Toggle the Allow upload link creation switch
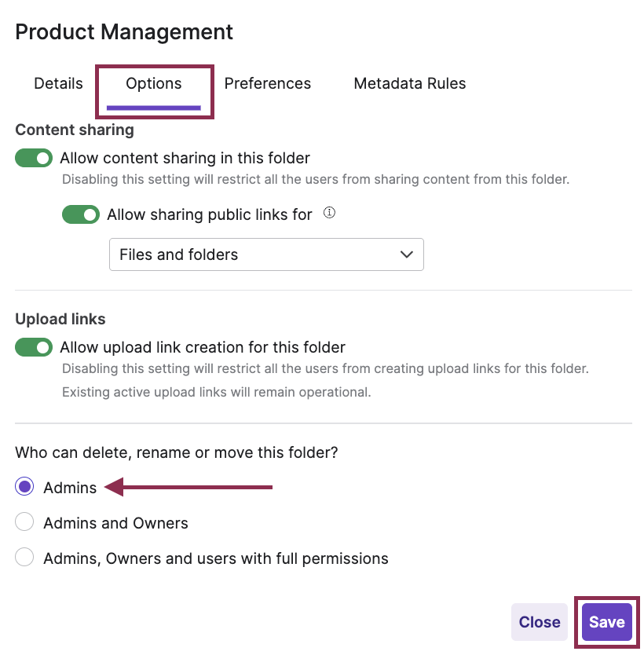 34,347
